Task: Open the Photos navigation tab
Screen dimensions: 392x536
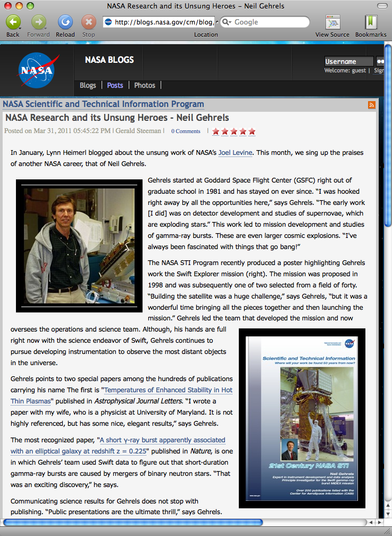Action: click(145, 86)
